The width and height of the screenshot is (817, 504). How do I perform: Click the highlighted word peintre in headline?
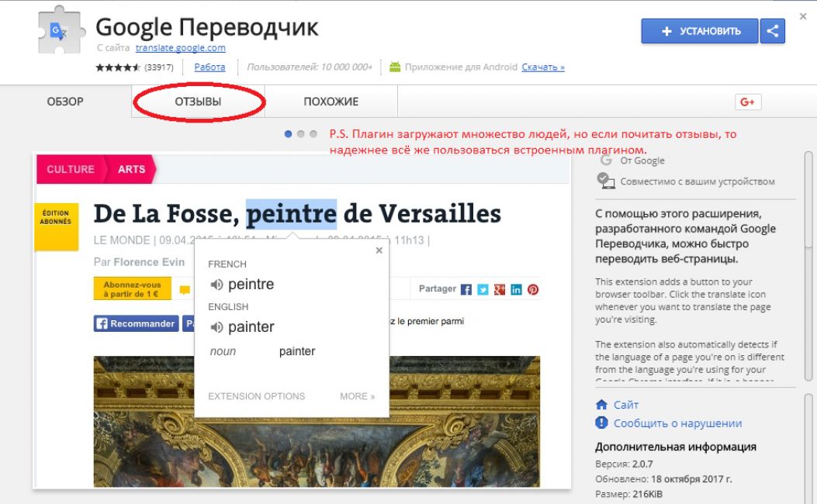291,214
